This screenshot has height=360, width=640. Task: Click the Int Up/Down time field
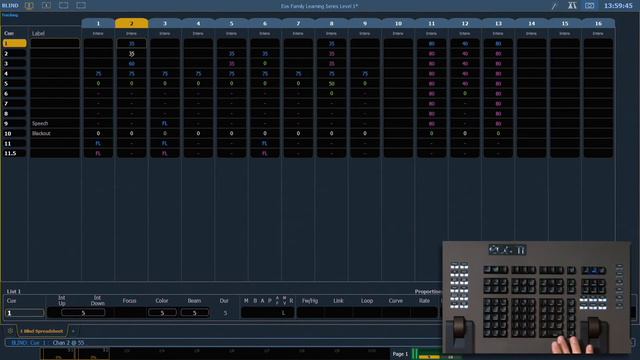click(83, 313)
